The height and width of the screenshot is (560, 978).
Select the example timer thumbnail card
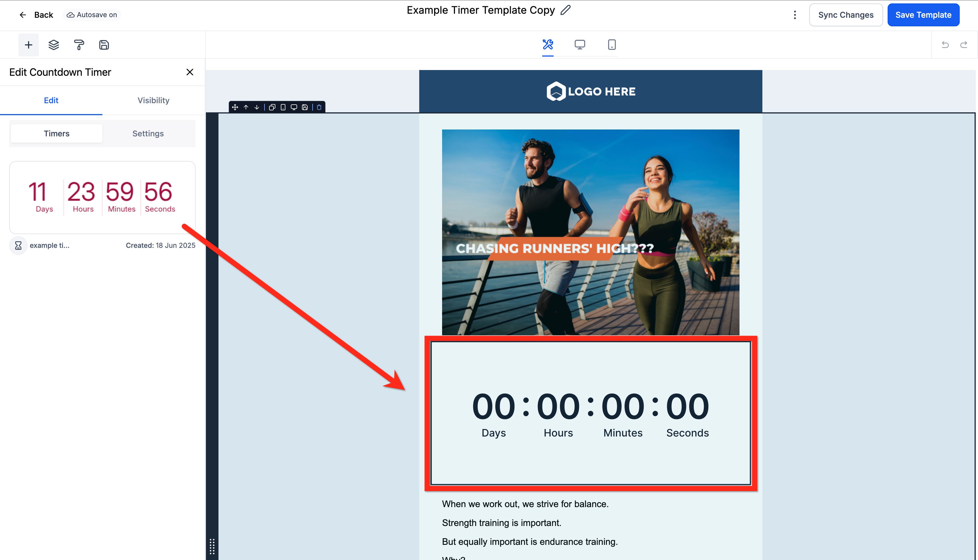point(102,197)
